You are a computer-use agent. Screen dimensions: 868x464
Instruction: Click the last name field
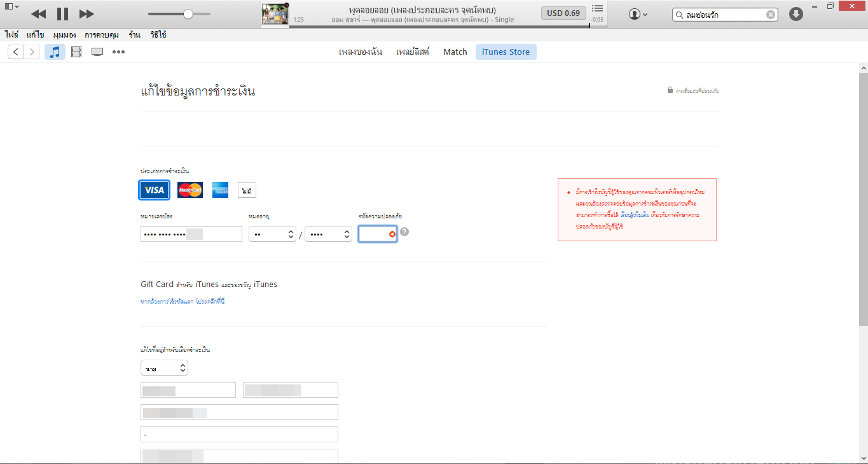pos(291,390)
